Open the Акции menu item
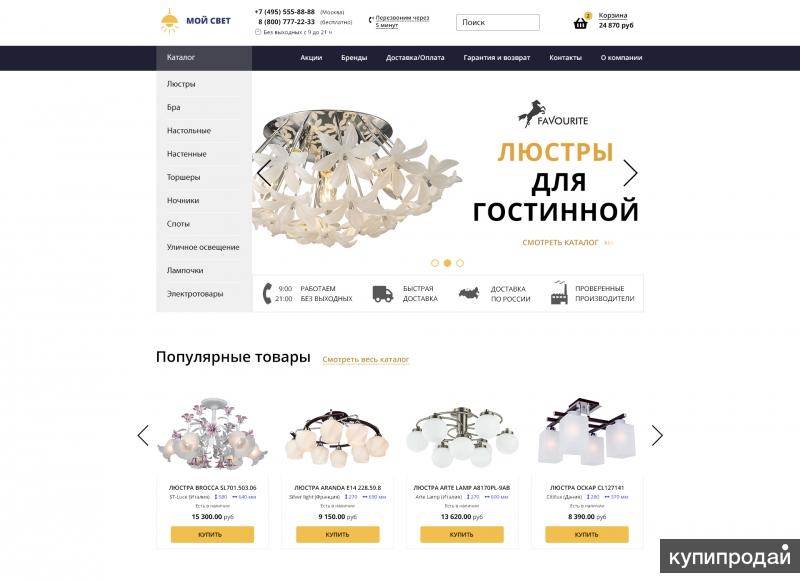This screenshot has height=582, width=800. pyautogui.click(x=311, y=58)
